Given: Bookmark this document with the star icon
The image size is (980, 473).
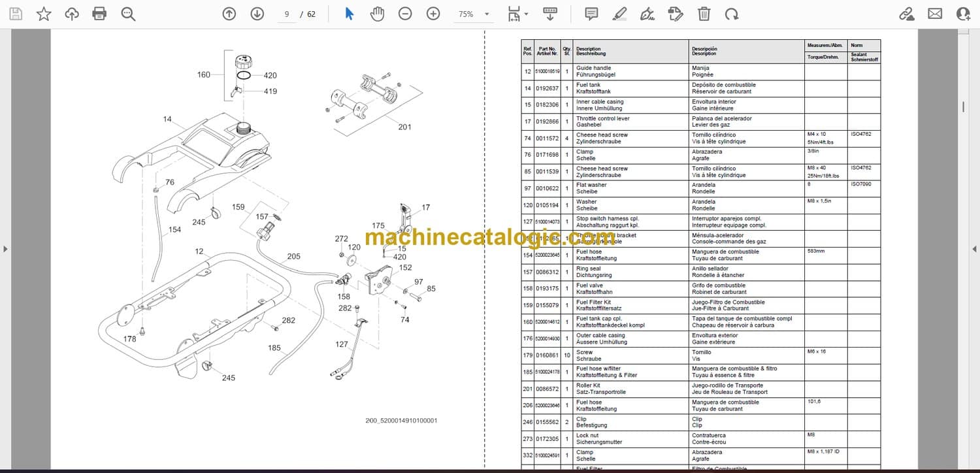Looking at the screenshot, I should 44,14.
